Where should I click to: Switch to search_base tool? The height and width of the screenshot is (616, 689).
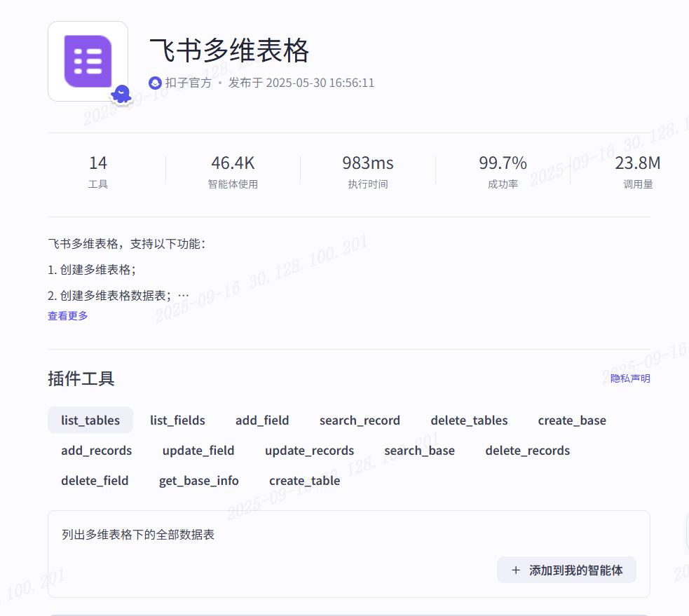[x=419, y=451]
